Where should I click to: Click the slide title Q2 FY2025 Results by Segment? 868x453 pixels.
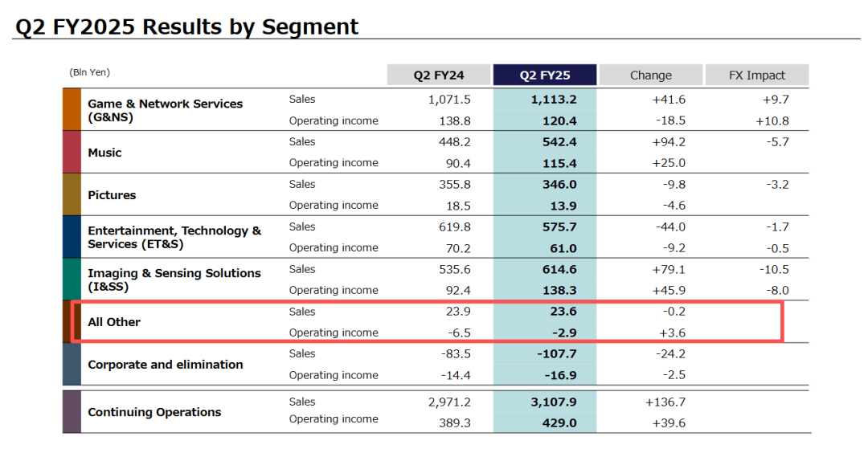click(186, 27)
